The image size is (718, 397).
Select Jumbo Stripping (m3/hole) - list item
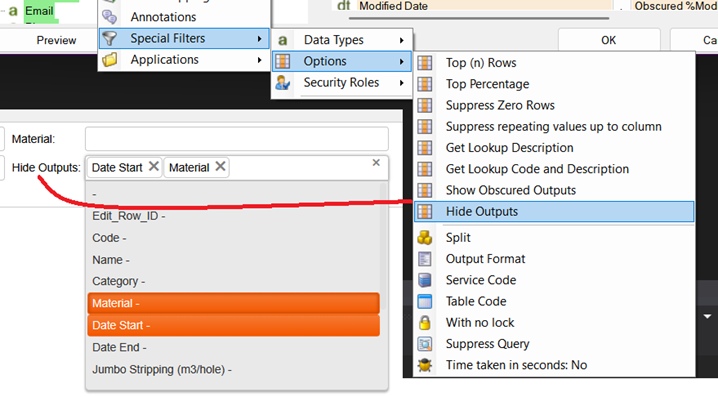[x=234, y=369]
